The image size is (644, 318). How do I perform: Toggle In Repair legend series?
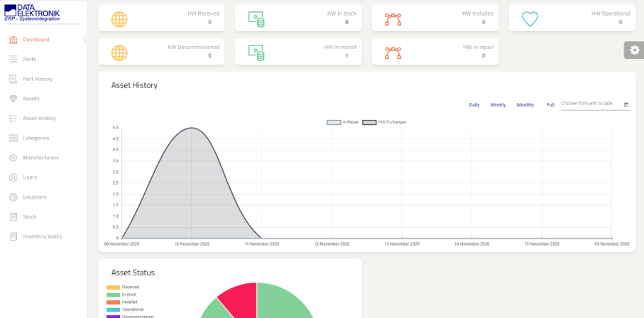(344, 122)
